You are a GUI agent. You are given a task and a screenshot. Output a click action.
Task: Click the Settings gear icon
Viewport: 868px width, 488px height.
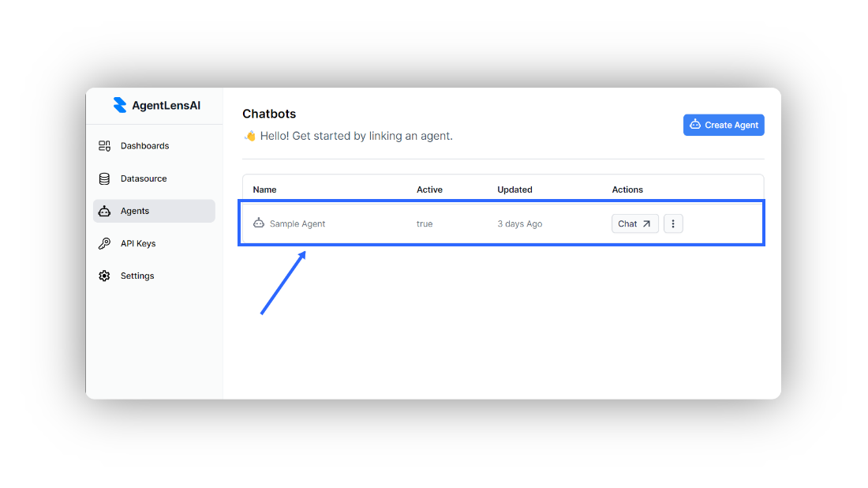click(x=104, y=276)
